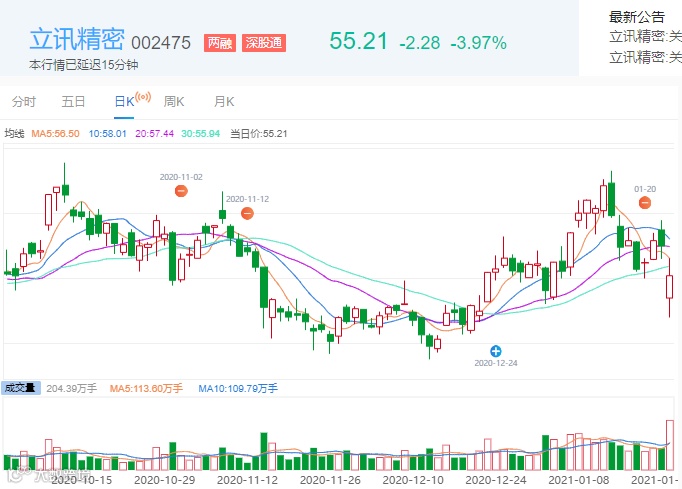Viewport: 682px width, 489px height.
Task: Click the 20:57.44 moving average label
Action: click(x=154, y=134)
